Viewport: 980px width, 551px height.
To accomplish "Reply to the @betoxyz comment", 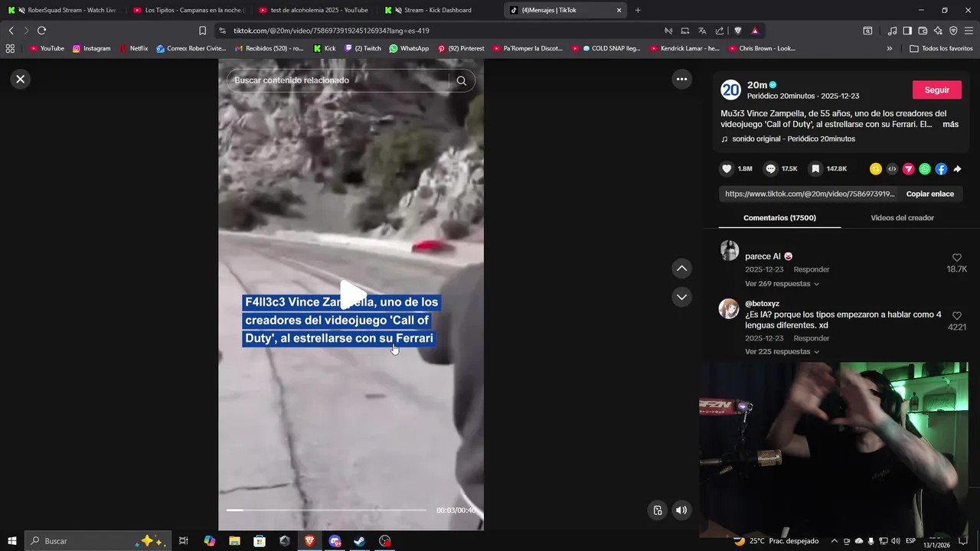I will 811,337.
